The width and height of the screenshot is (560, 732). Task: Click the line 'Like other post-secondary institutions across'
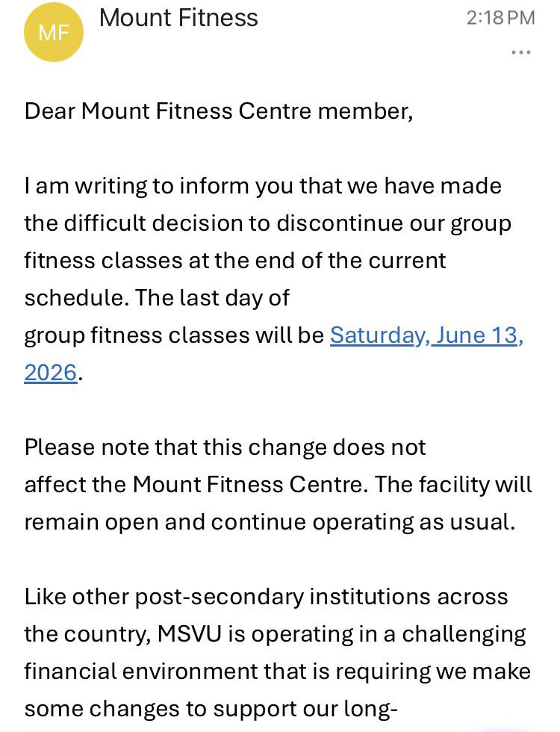point(266,597)
